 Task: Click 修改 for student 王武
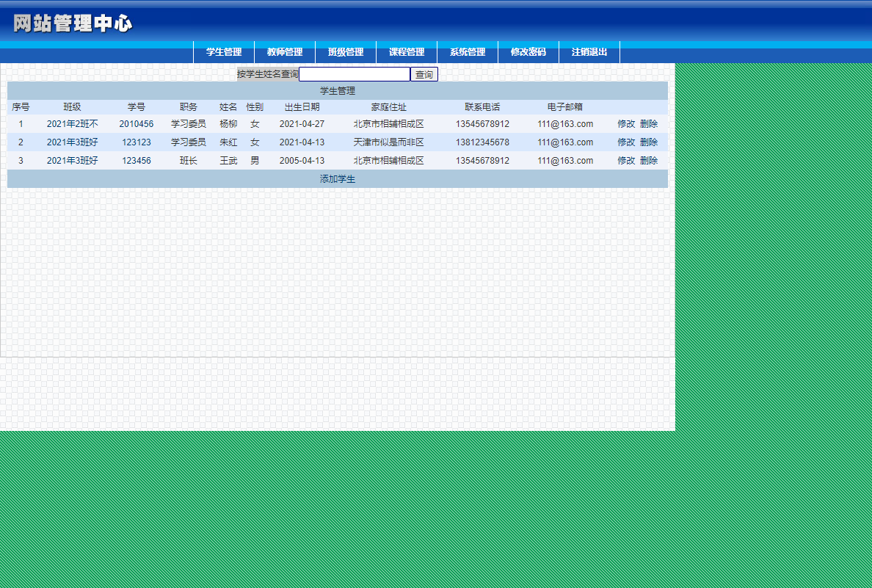(626, 160)
